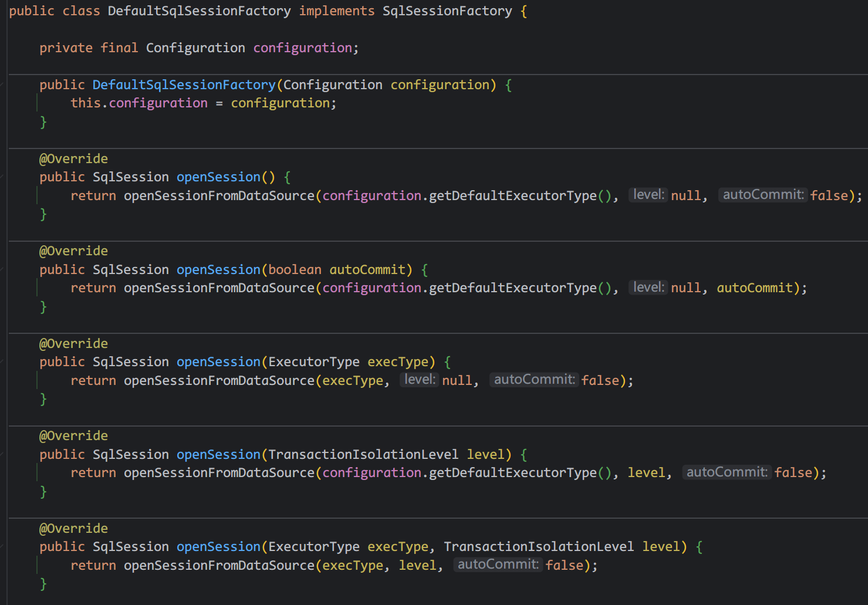Screen dimensions: 868x605
Task: Click the 'implements' keyword in the class declaration
Action: click(336, 11)
